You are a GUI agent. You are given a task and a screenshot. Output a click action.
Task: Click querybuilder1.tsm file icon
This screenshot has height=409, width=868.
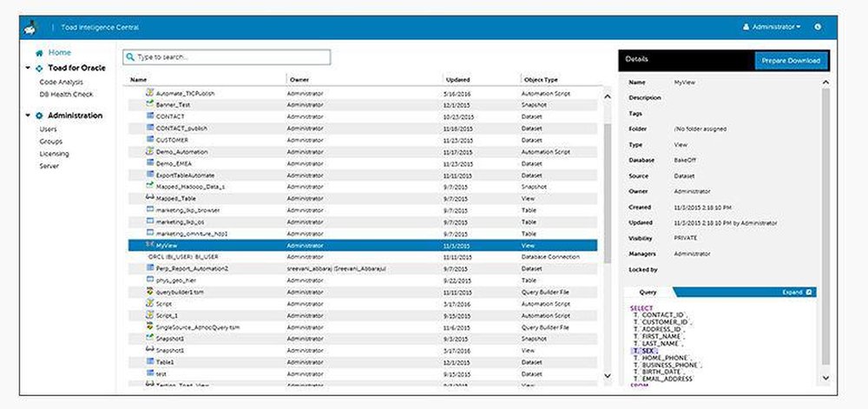click(149, 291)
